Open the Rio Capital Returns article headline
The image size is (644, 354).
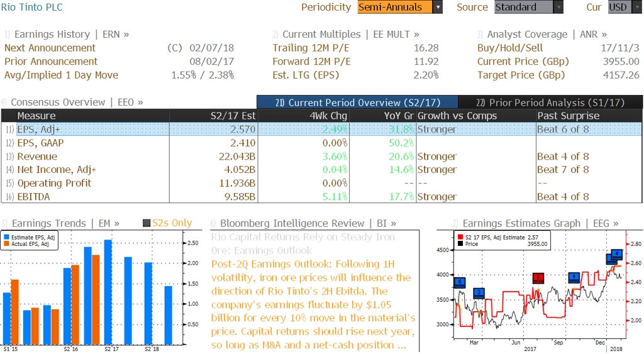(x=303, y=243)
